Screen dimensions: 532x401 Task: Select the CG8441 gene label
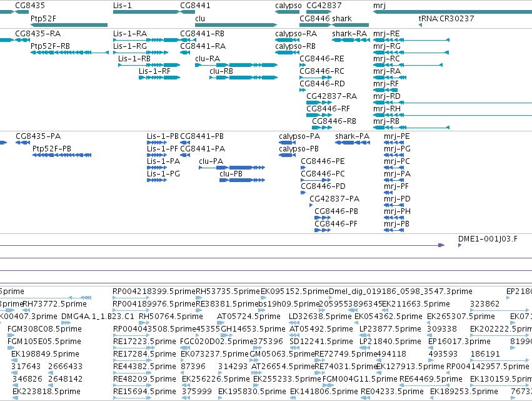195,6
